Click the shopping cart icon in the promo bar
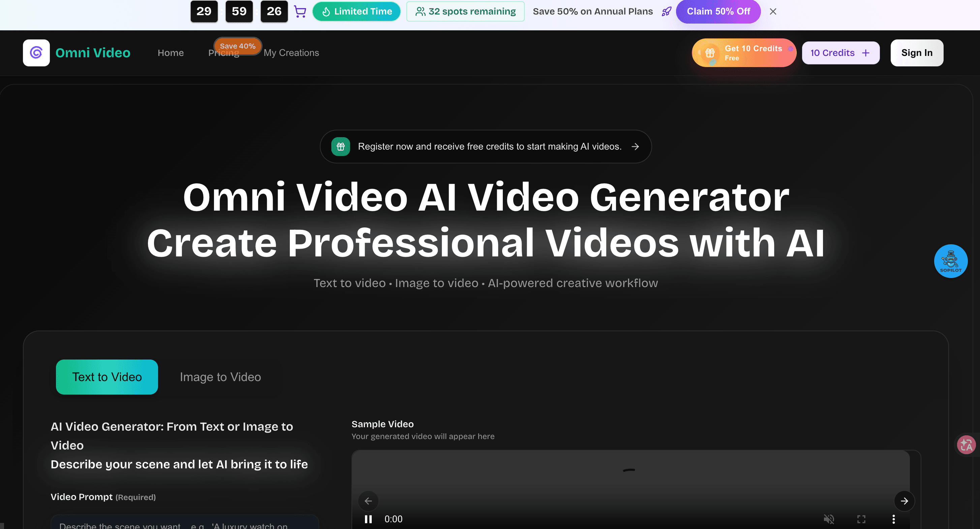The width and height of the screenshot is (980, 529). [x=300, y=11]
